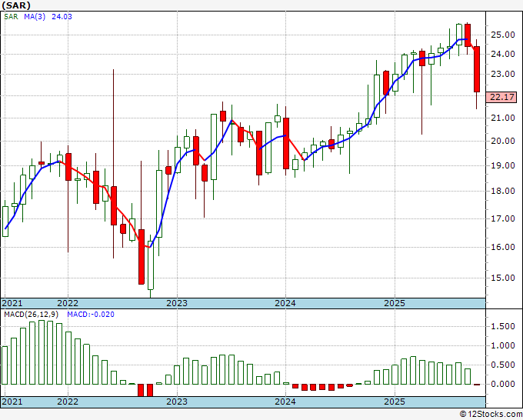
Task: Select the green SAR legend label
Action: [11, 17]
